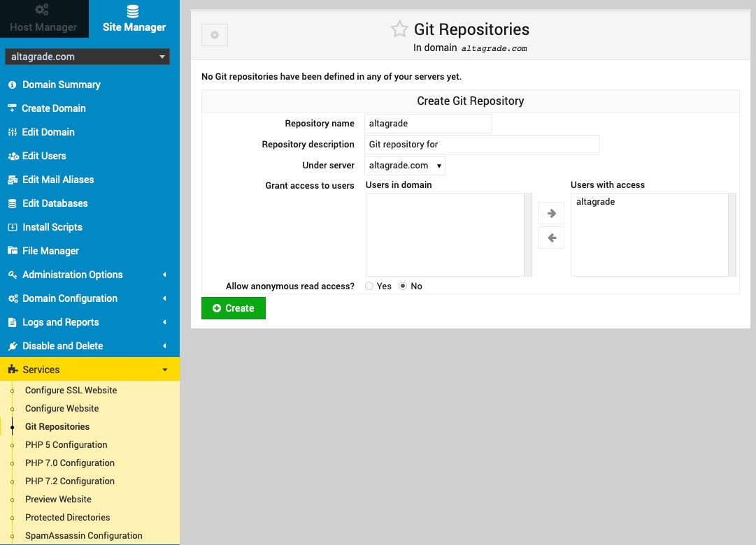This screenshot has width=756, height=545.
Task: Open the altagrade.com domain selector dropdown
Action: coord(87,57)
